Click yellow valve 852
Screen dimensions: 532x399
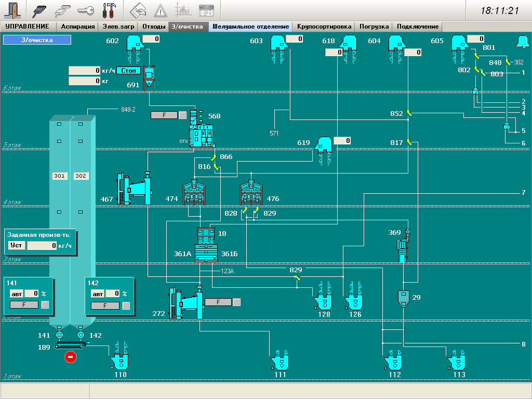409,113
